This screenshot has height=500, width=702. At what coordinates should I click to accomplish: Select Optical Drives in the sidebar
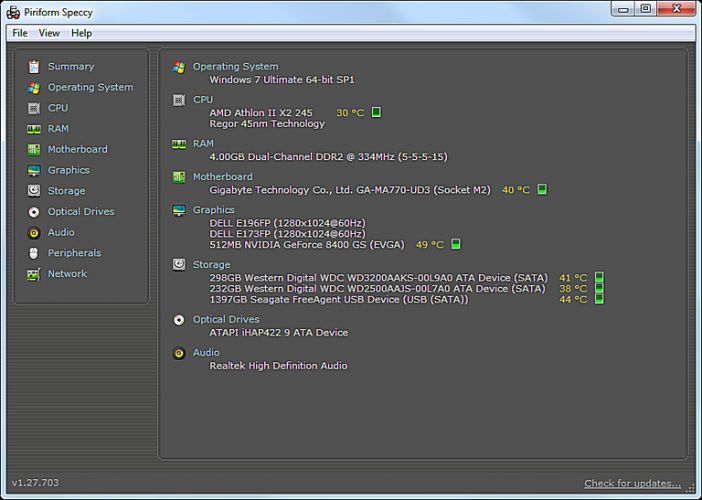point(81,212)
